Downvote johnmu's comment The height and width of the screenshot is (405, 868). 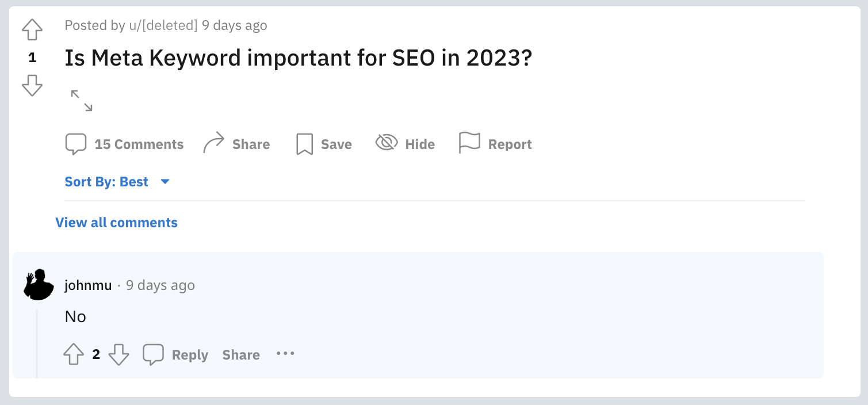tap(118, 354)
